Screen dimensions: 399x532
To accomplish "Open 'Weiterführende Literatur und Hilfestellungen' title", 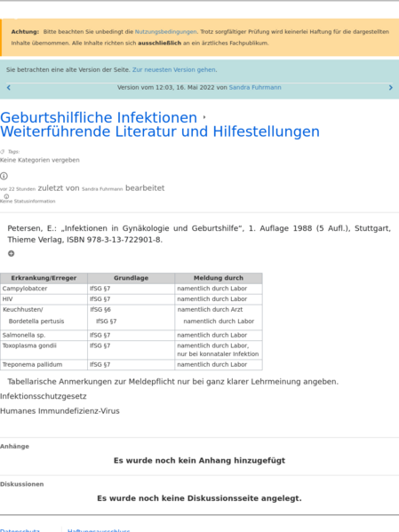I will (x=160, y=131).
